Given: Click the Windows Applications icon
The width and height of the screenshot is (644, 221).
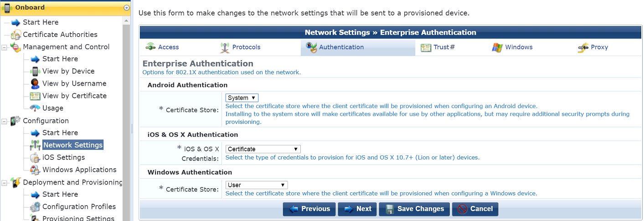Looking at the screenshot, I should [x=35, y=170].
